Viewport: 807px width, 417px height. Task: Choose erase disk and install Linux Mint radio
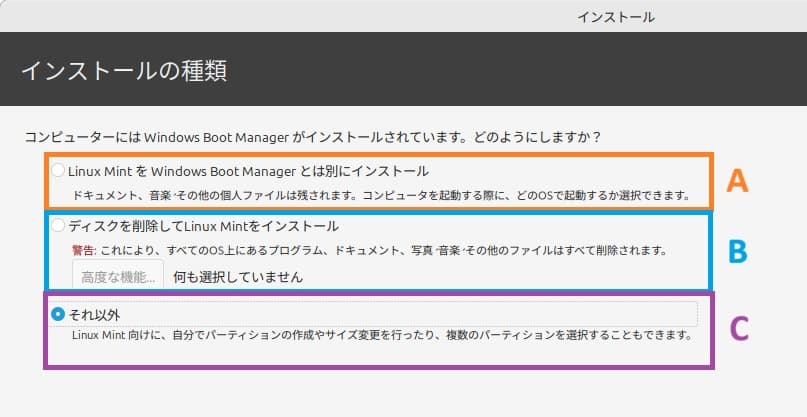click(x=58, y=225)
